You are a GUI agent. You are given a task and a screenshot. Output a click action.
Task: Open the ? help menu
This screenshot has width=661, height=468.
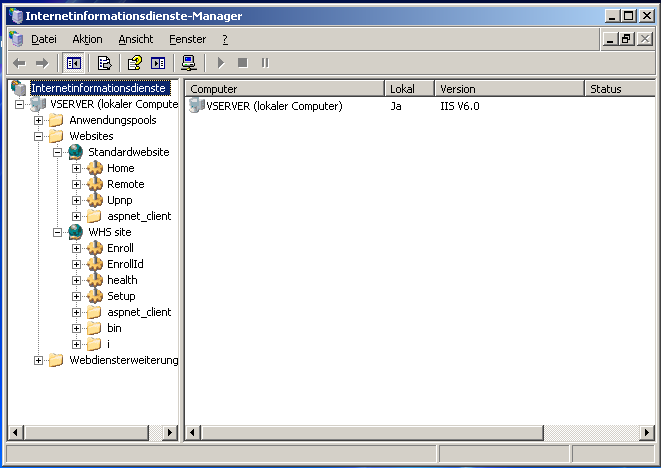(225, 39)
